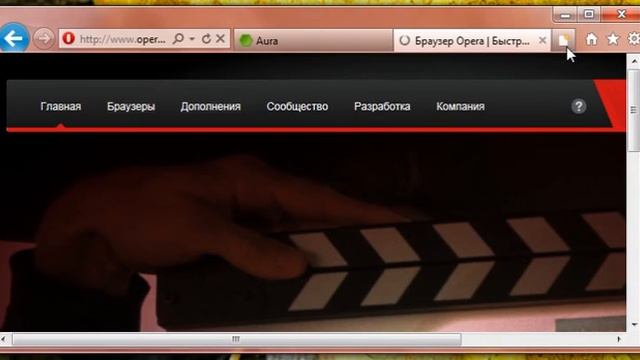Open Favorites star icon
This screenshot has height=360, width=640.
pyautogui.click(x=613, y=39)
